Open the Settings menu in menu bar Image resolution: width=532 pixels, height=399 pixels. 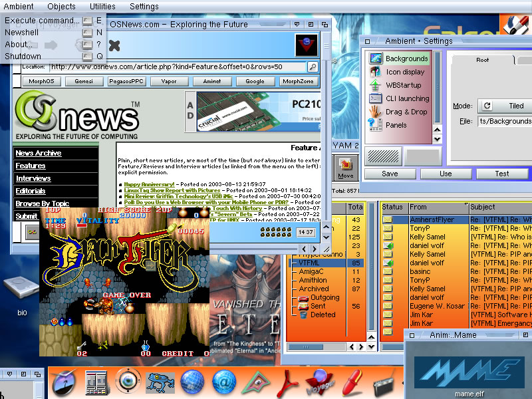(x=144, y=7)
